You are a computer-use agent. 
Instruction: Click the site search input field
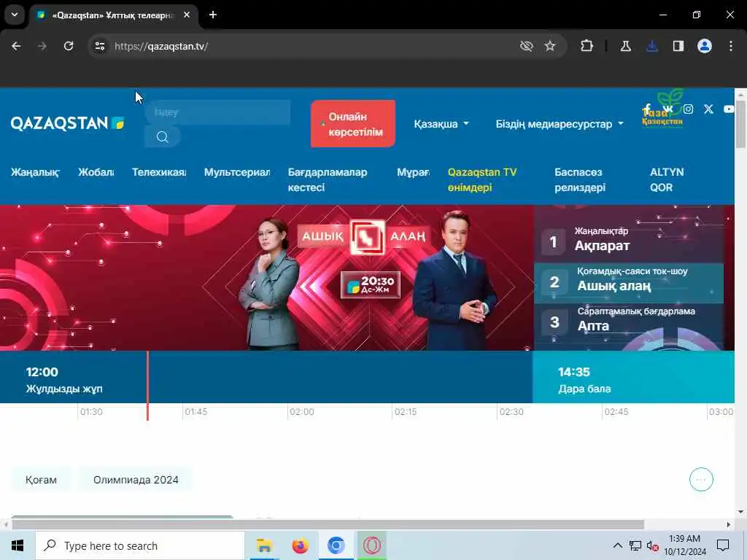[217, 112]
